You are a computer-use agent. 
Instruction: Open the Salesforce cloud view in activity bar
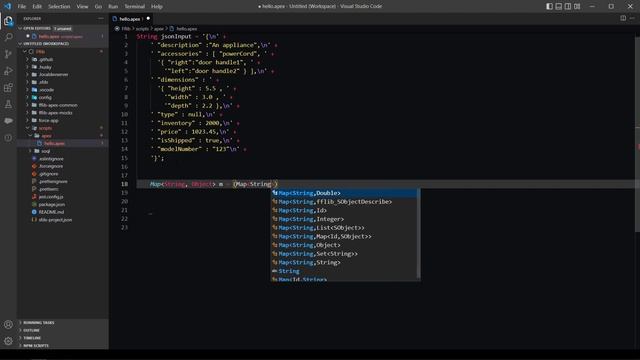pyautogui.click(x=8, y=121)
